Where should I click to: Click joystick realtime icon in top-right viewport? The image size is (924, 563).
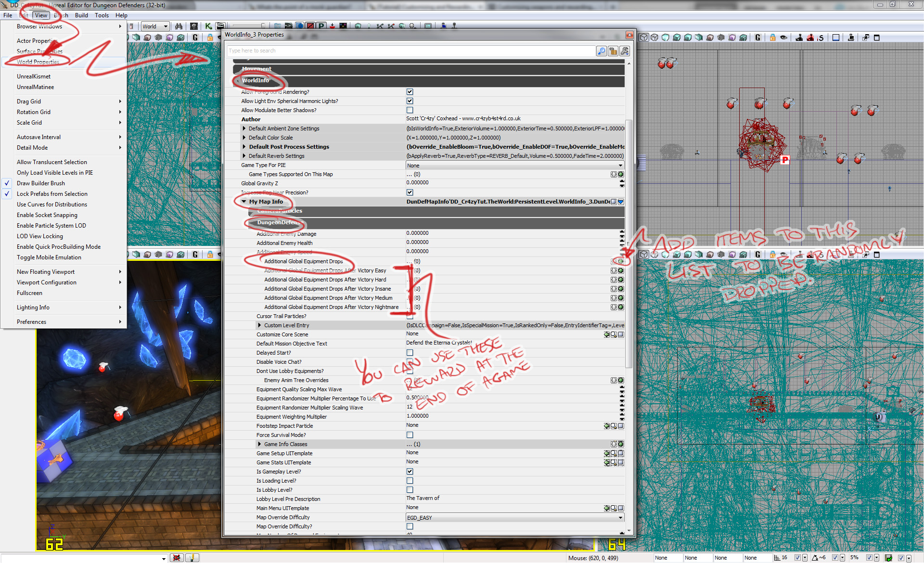[799, 38]
